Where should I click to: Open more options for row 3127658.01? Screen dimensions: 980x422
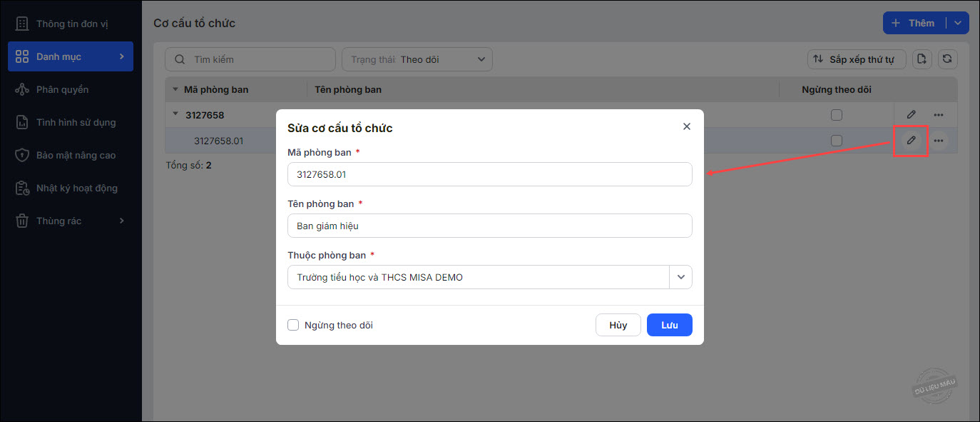938,141
